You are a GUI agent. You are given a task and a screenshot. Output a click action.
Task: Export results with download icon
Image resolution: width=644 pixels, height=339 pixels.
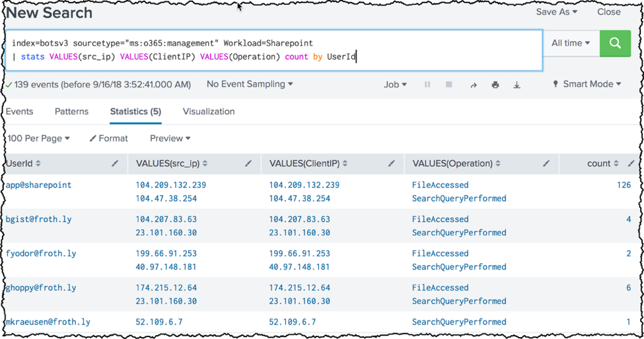pyautogui.click(x=517, y=85)
